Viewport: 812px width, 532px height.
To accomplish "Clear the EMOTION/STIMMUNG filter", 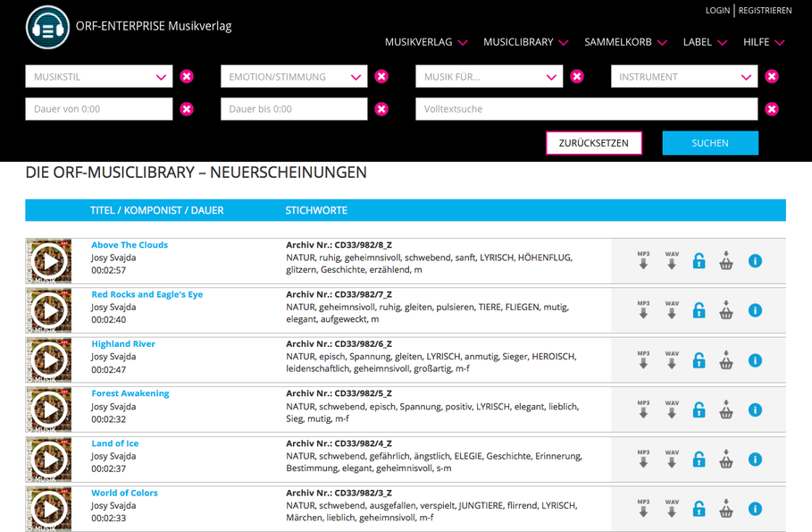I will [x=381, y=77].
